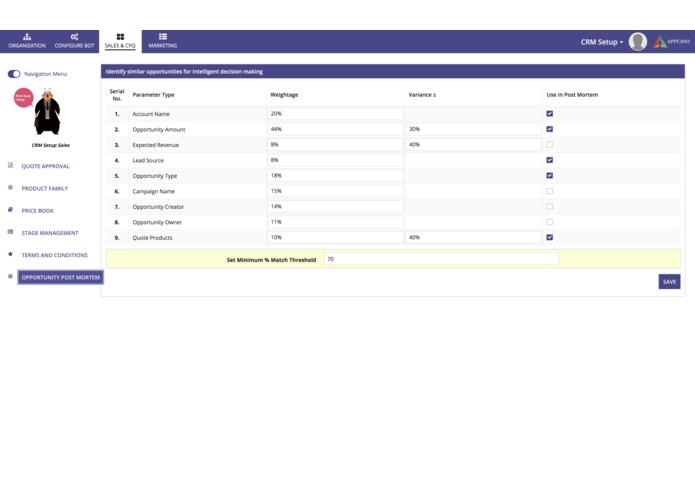
Task: Switch to the Organization tab
Action: click(27, 41)
